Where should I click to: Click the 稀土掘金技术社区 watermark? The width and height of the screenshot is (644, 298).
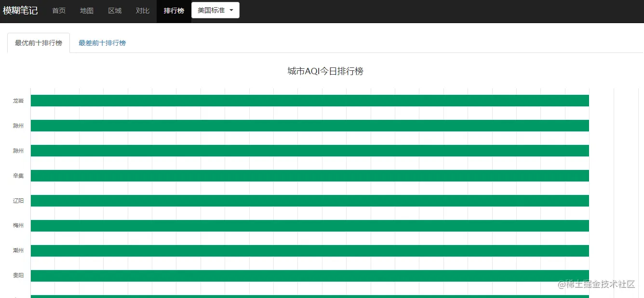[x=596, y=284]
